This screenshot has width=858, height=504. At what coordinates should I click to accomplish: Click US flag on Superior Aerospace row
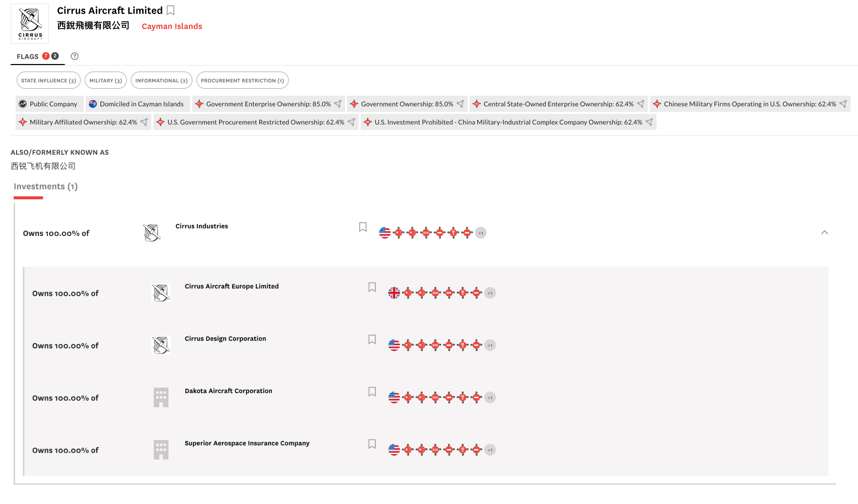[x=394, y=450]
